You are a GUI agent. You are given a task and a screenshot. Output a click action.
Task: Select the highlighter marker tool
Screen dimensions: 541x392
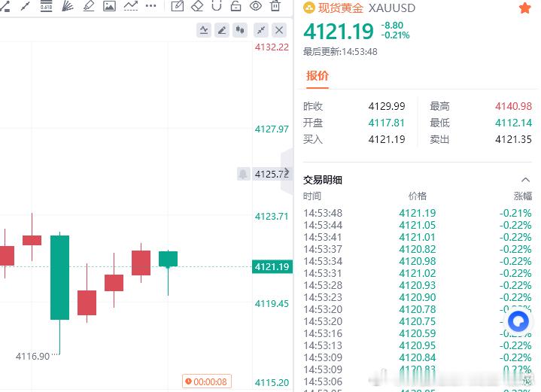click(89, 5)
